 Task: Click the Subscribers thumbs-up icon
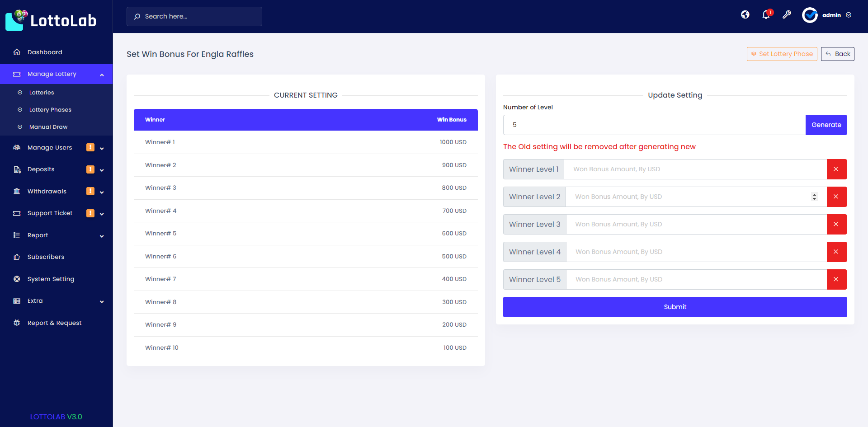pyautogui.click(x=17, y=257)
